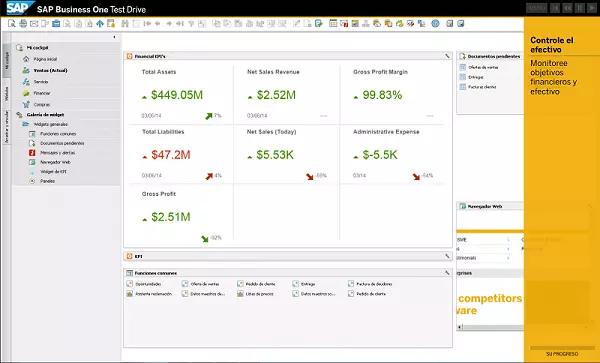Select Paneles in widget gallery

click(47, 181)
